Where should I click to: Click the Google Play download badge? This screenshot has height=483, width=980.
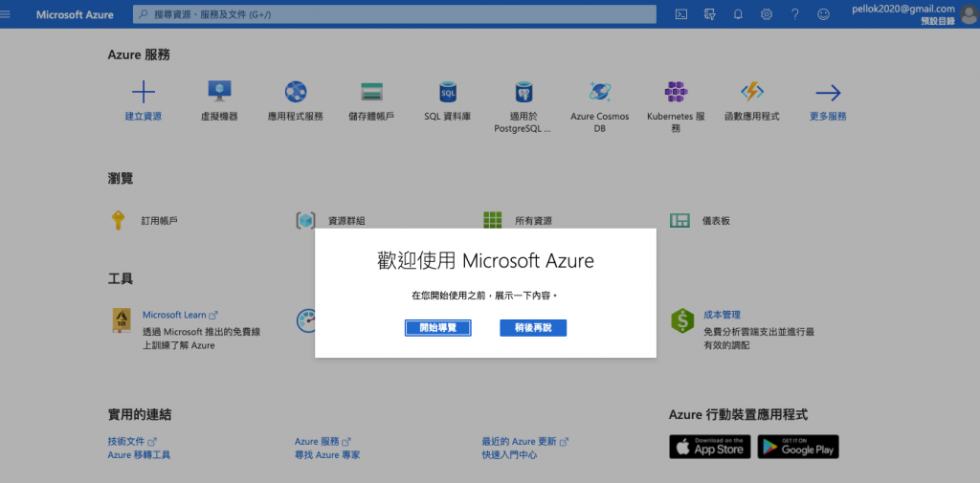[x=798, y=447]
